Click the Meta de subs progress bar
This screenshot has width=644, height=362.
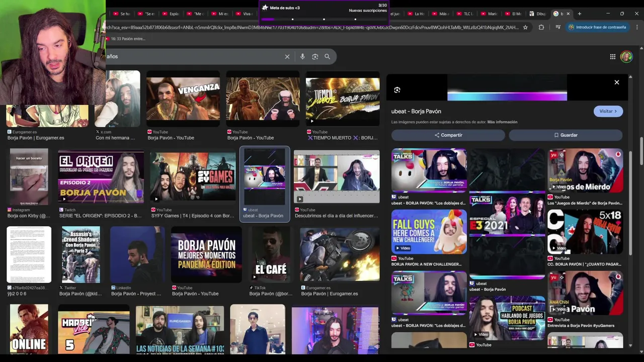[x=324, y=19]
